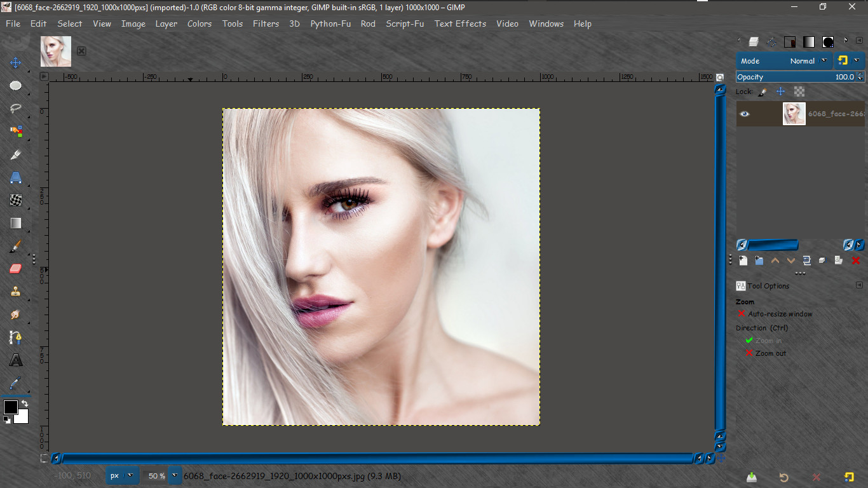
Task: Open the Colors menu
Action: [200, 24]
